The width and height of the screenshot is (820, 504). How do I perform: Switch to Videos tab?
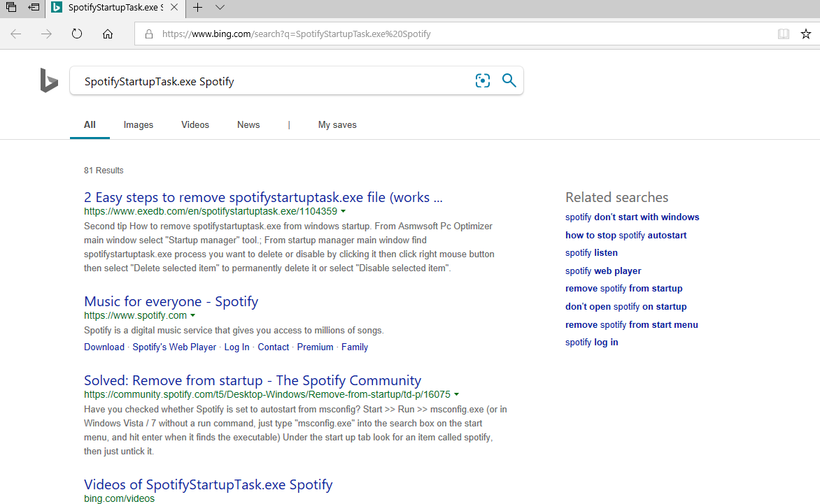coord(195,125)
